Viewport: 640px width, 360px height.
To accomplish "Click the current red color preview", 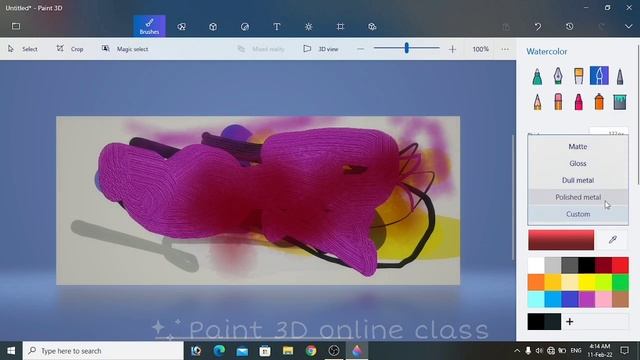I will (x=561, y=240).
